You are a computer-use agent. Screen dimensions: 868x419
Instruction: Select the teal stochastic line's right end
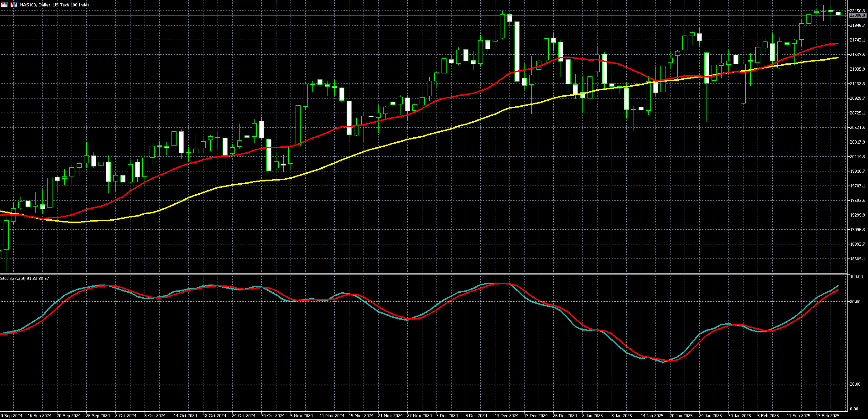(838, 286)
